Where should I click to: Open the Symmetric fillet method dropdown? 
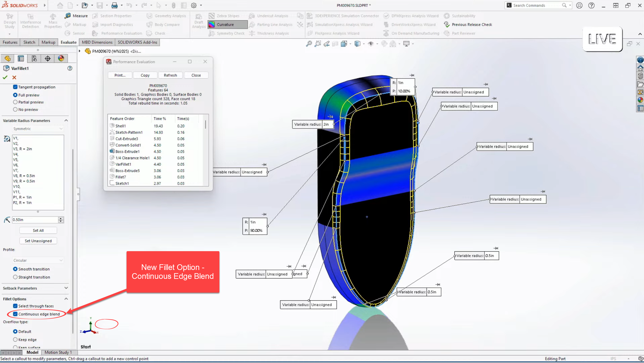tap(38, 129)
